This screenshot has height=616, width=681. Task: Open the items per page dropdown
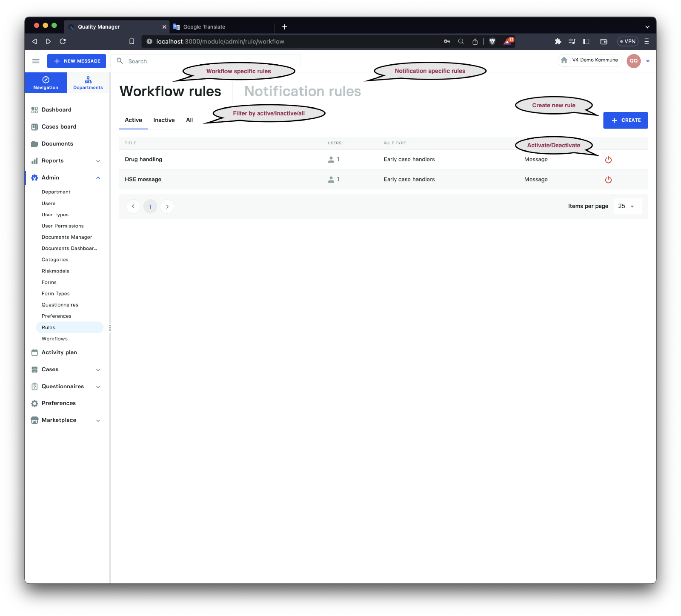point(627,206)
